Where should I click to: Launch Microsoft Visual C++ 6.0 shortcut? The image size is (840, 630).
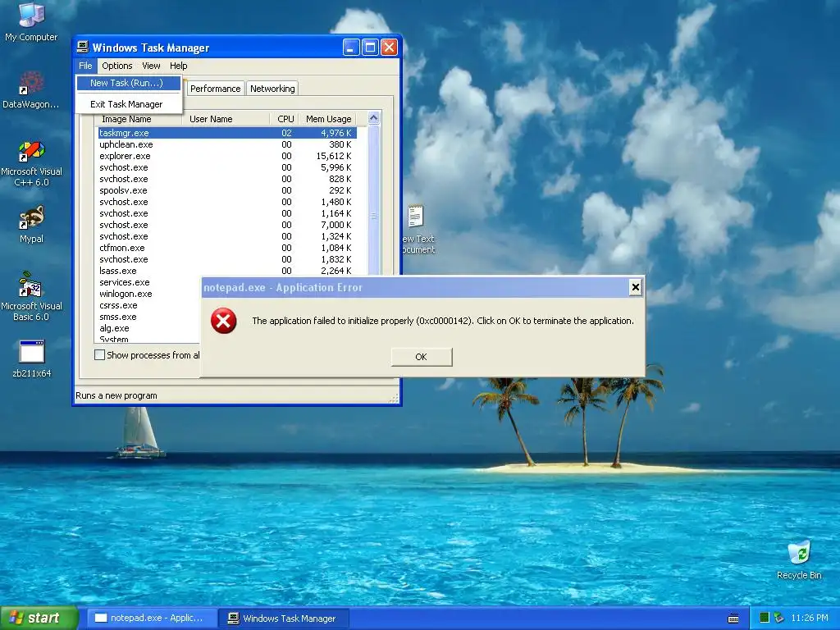pos(31,163)
